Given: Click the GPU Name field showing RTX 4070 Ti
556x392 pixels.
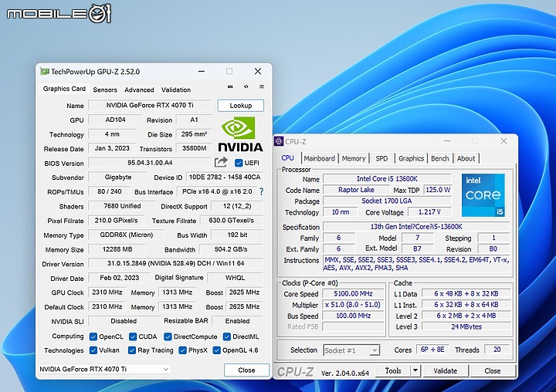Looking at the screenshot, I should tap(150, 105).
